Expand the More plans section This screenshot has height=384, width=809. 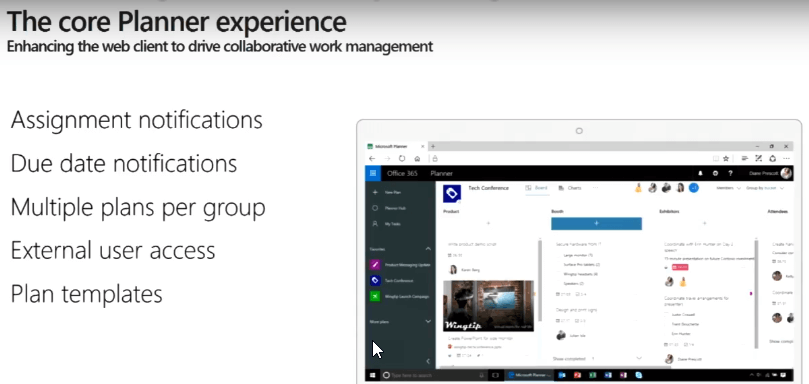click(428, 322)
